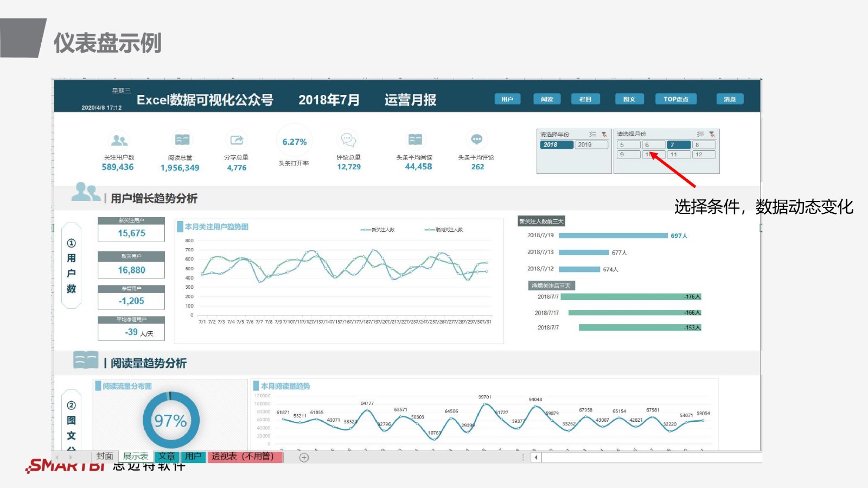Add a new sheet with plus button
Screen dimensions: 868x488
click(x=304, y=458)
